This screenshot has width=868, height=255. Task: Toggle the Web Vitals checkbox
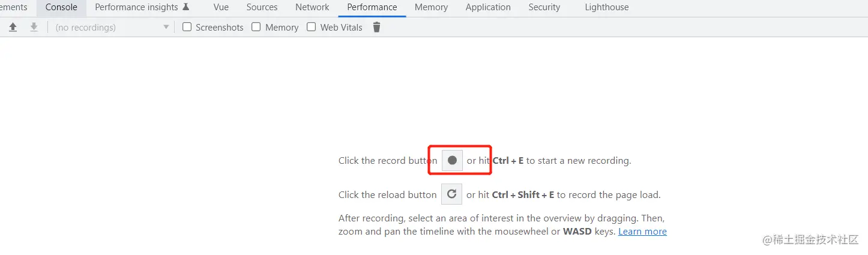pyautogui.click(x=311, y=27)
